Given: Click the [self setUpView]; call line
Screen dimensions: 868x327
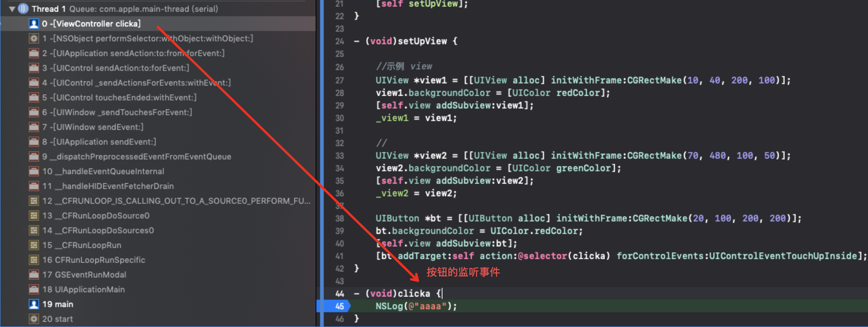Looking at the screenshot, I should 422,4.
